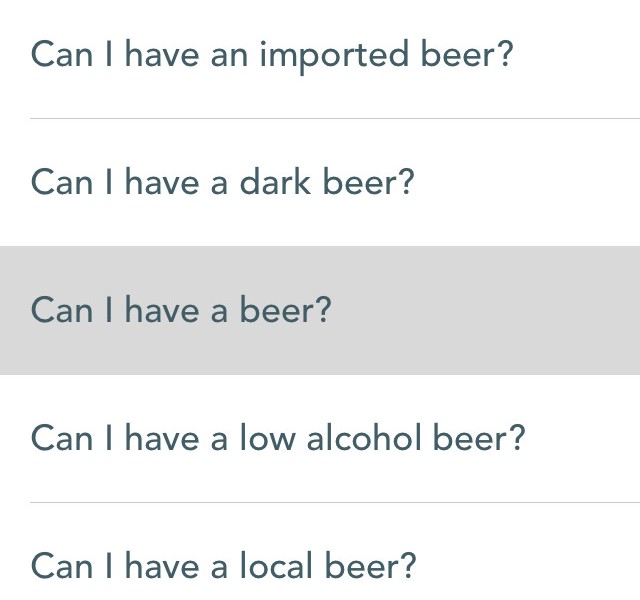Select "Can I have an imported beer?"
640x600 pixels.
pyautogui.click(x=272, y=54)
